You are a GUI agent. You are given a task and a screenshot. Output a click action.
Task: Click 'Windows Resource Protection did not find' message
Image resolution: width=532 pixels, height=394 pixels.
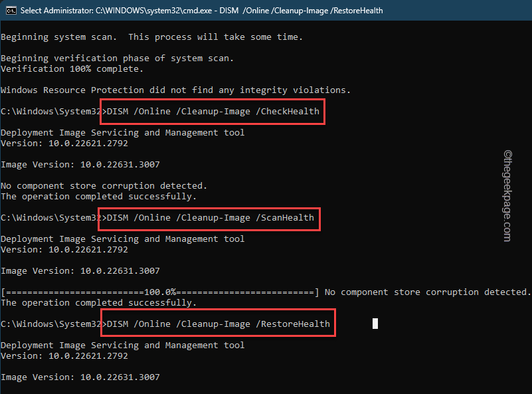click(x=175, y=90)
